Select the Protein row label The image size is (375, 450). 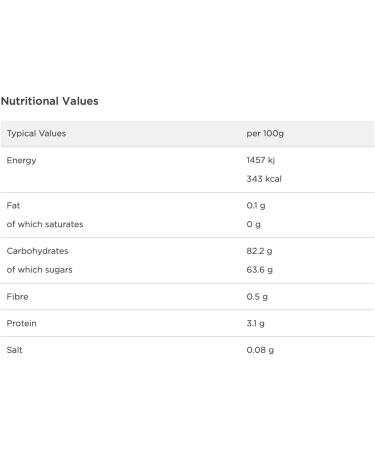point(21,323)
